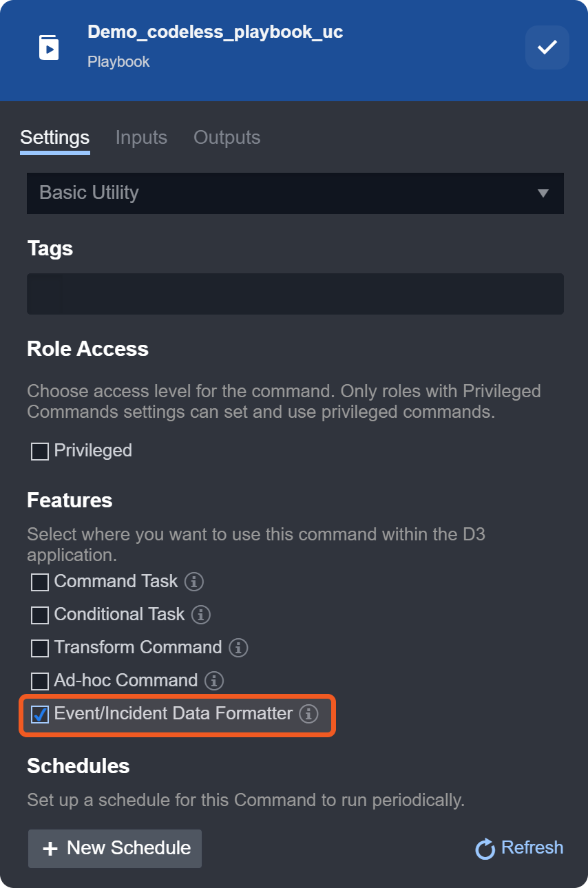
Task: Tick the Conditional Task checkbox
Action: point(40,615)
